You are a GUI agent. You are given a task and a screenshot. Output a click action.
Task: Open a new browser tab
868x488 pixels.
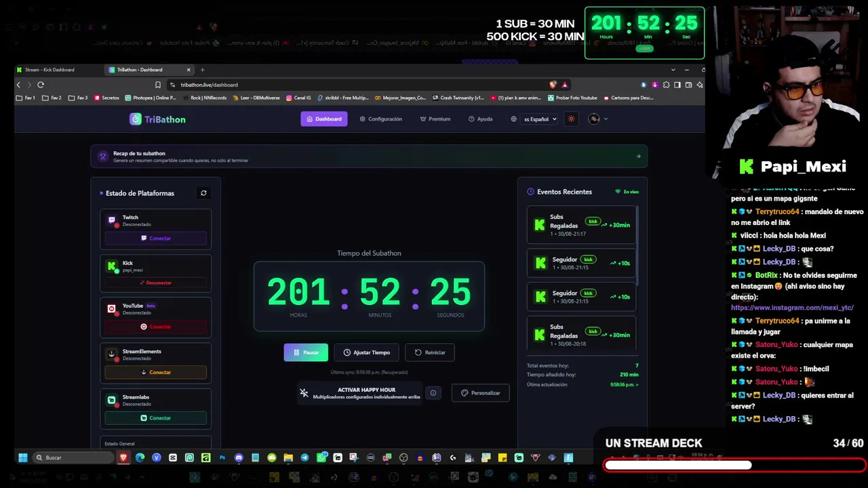202,70
